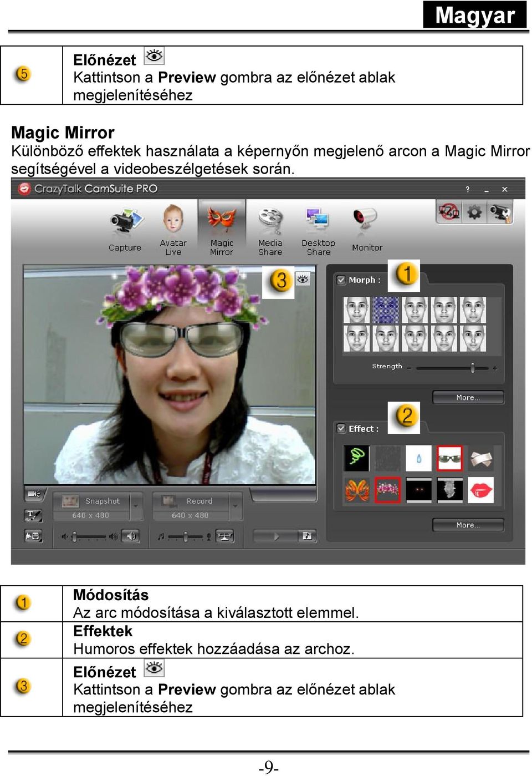Open the Monitor tab
This screenshot has width=532, height=776.
(367, 229)
